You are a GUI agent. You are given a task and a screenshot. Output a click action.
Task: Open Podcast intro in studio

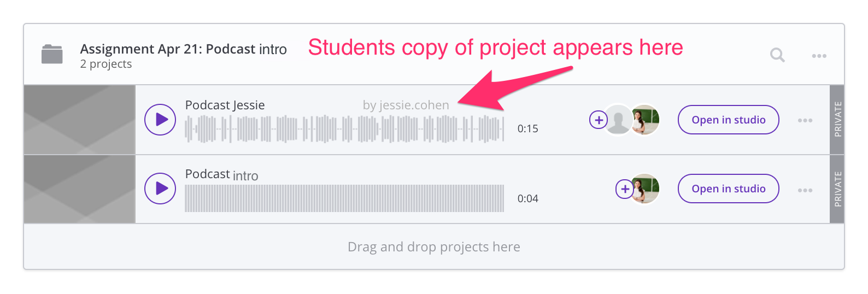pos(728,189)
